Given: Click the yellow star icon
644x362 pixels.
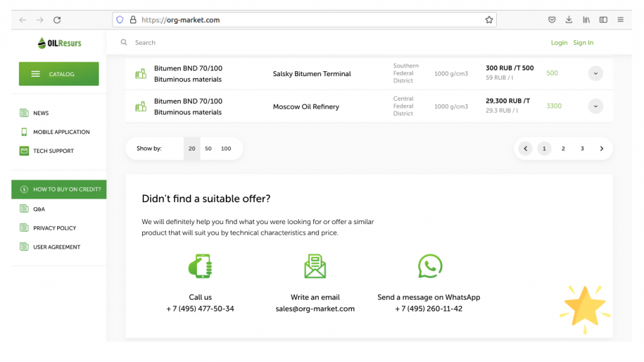Looking at the screenshot, I should coord(584,308).
